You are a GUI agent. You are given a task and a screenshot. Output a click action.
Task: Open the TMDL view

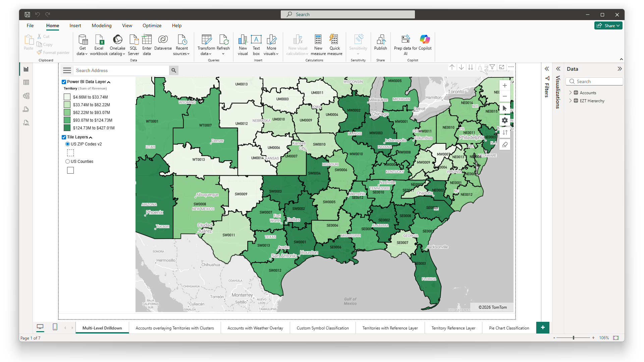pos(26,123)
